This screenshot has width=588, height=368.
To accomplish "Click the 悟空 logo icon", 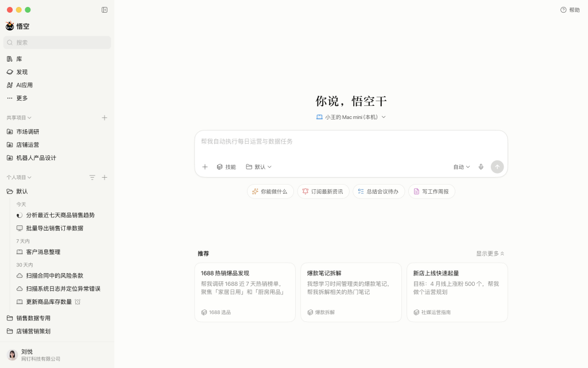I will (10, 26).
